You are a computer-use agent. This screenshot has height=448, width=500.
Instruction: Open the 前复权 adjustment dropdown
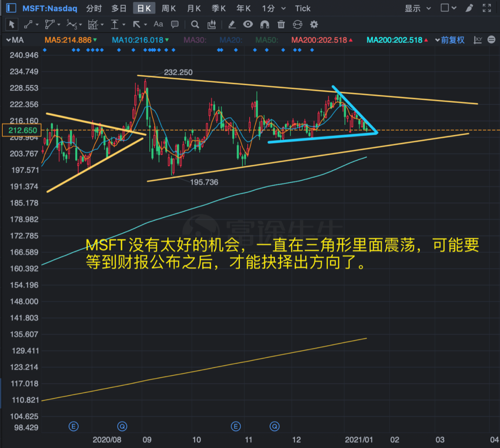[450, 40]
